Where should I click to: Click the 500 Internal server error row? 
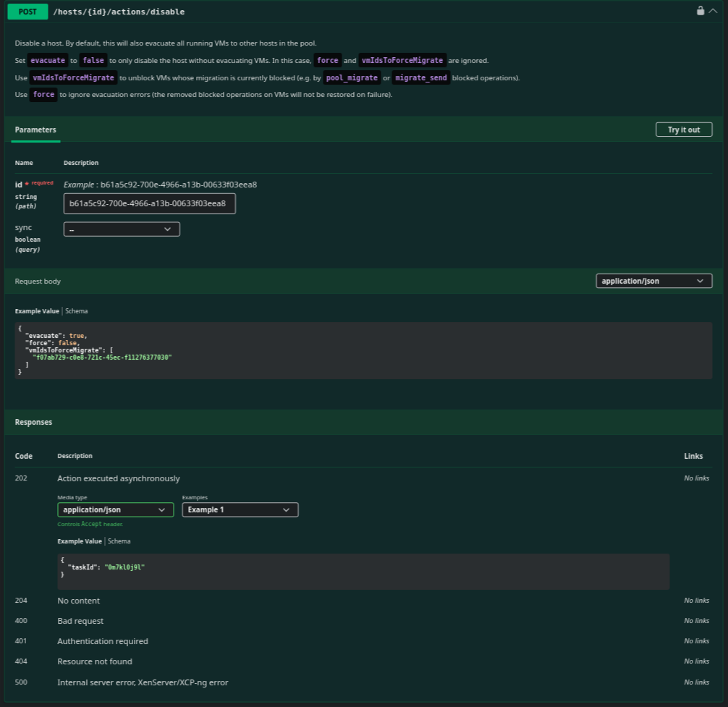click(143, 682)
